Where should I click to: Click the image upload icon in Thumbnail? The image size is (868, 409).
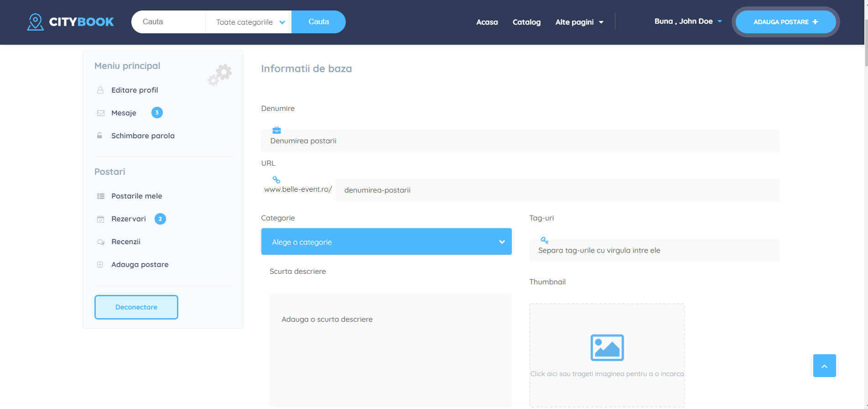[607, 347]
